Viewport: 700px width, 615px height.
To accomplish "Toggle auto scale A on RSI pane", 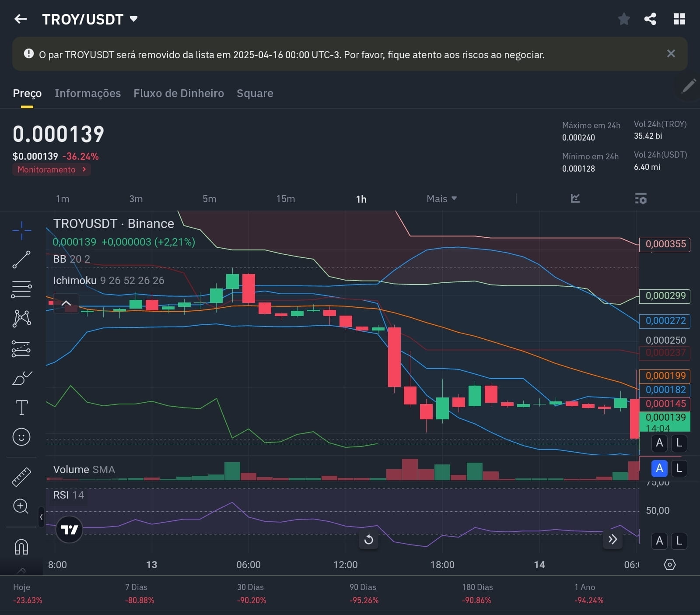I will tap(659, 541).
